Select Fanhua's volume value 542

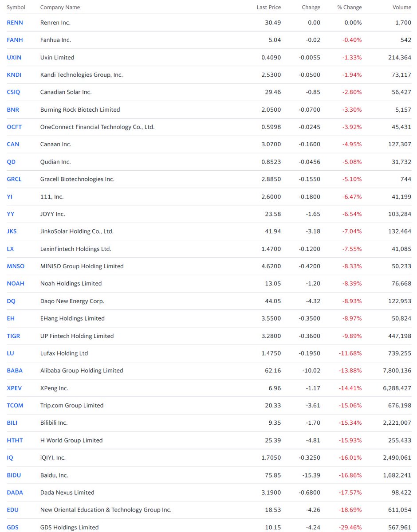(x=406, y=40)
